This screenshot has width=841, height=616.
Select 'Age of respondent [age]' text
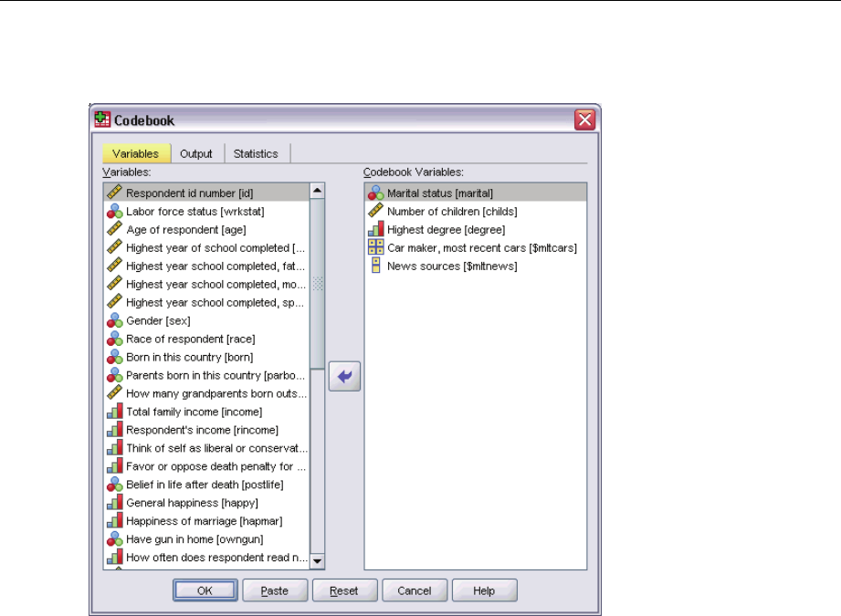click(186, 229)
